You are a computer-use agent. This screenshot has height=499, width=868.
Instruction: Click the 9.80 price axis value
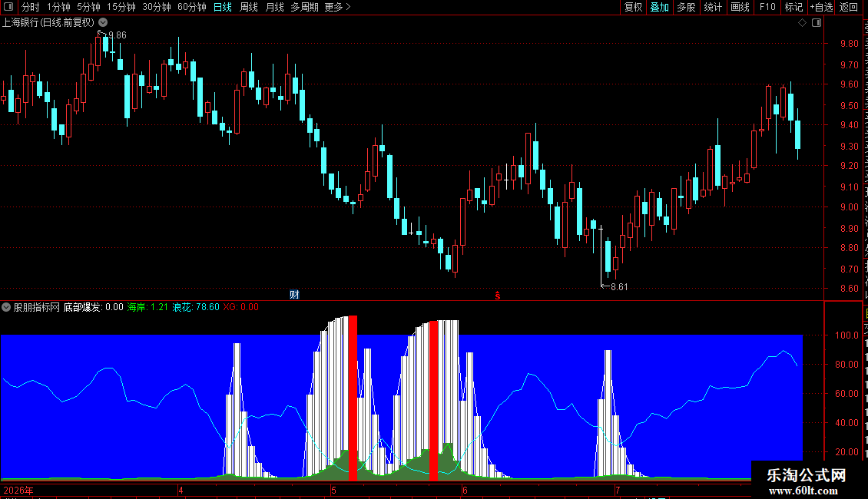(849, 44)
